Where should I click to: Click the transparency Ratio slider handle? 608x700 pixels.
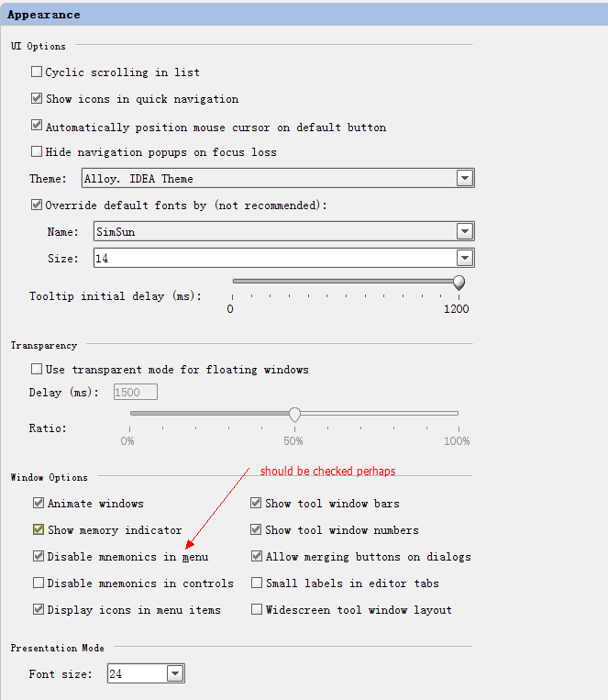pos(294,415)
